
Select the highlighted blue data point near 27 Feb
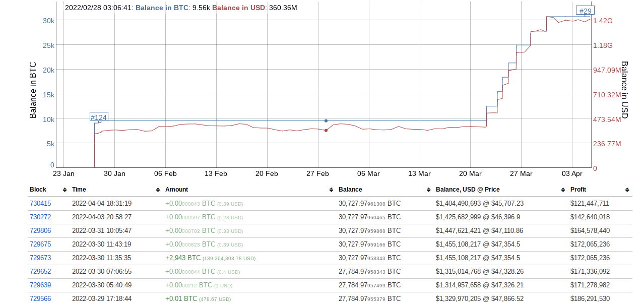click(326, 120)
